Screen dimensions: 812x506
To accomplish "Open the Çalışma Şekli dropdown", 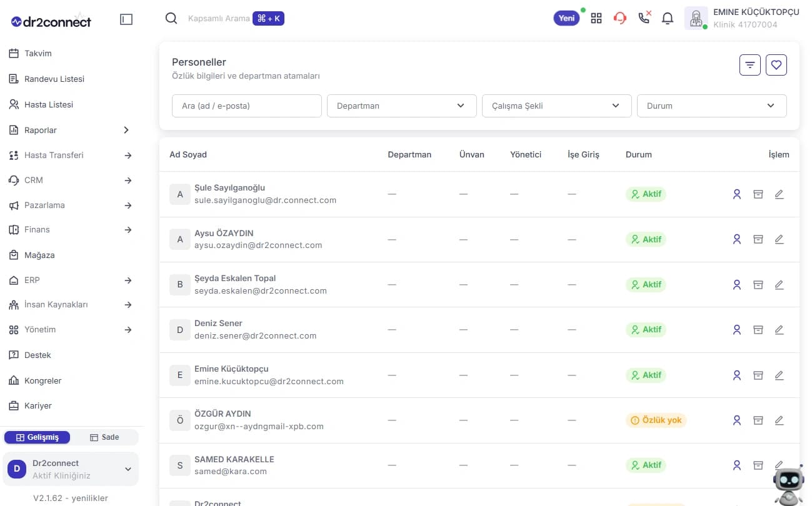I will coord(556,106).
